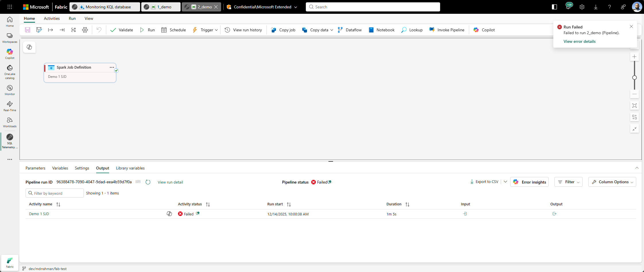644x272 pixels.
Task: Open pipeline settings gear in toolbar
Action: [x=85, y=30]
